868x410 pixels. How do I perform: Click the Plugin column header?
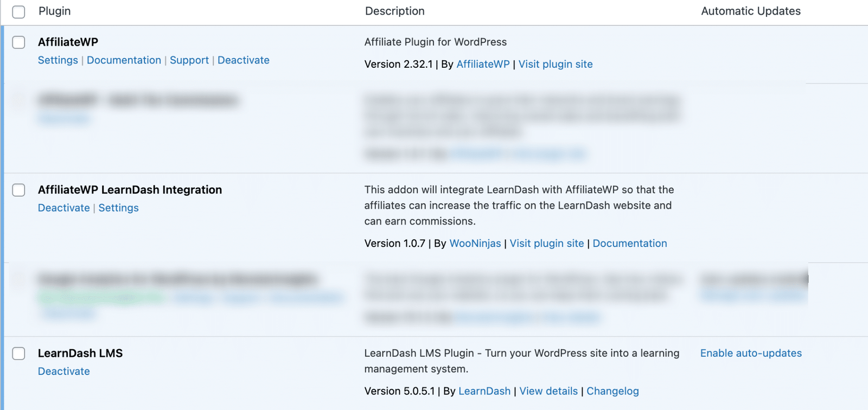(x=55, y=11)
